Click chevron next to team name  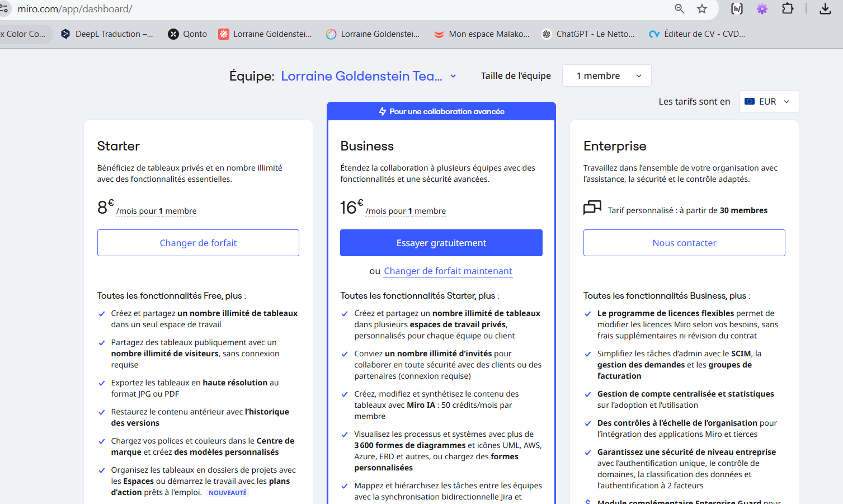453,76
